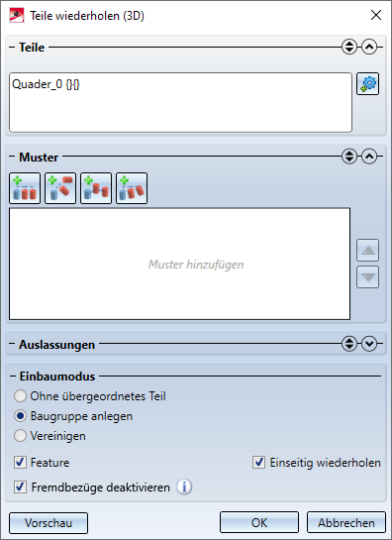Image resolution: width=392 pixels, height=540 pixels.
Task: Click the add parts gear icon
Action: [367, 83]
